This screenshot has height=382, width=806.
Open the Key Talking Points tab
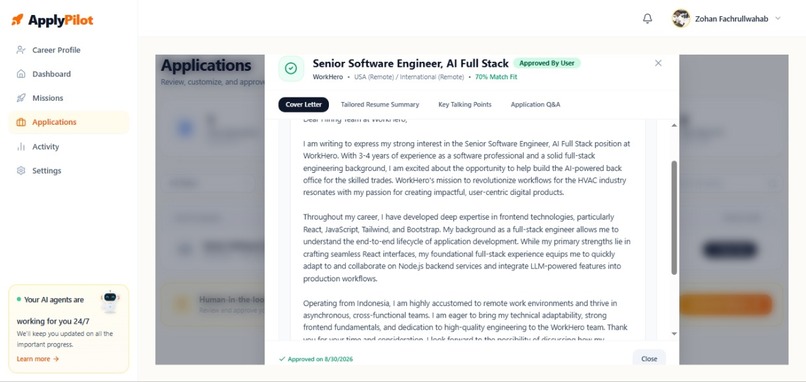[x=465, y=104]
